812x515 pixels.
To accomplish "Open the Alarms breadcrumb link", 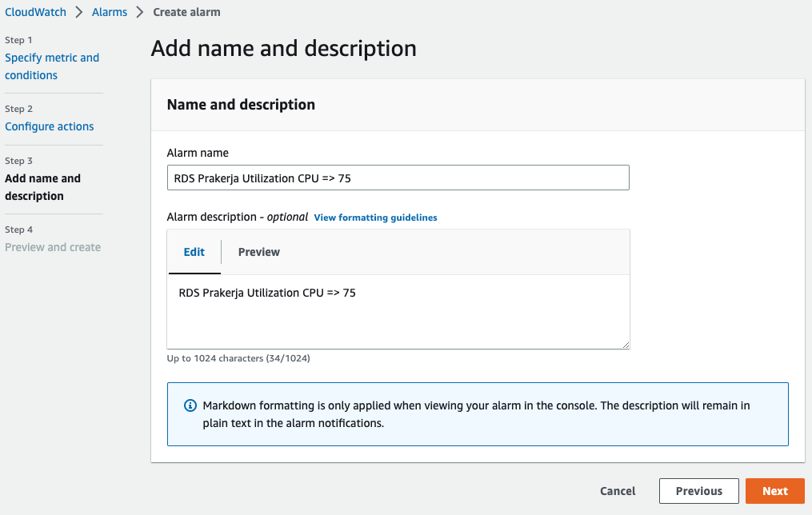I will 110,12.
